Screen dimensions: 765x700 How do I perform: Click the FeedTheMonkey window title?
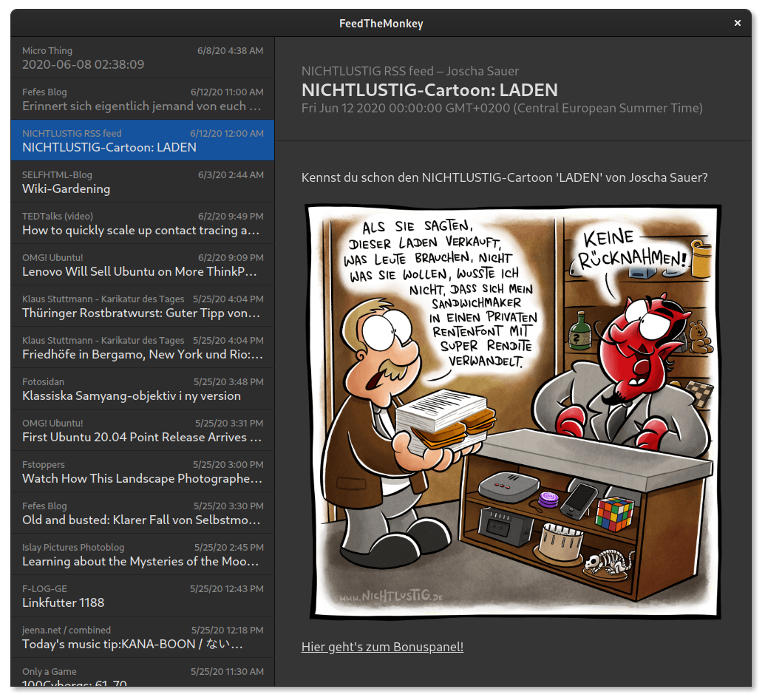(x=381, y=24)
